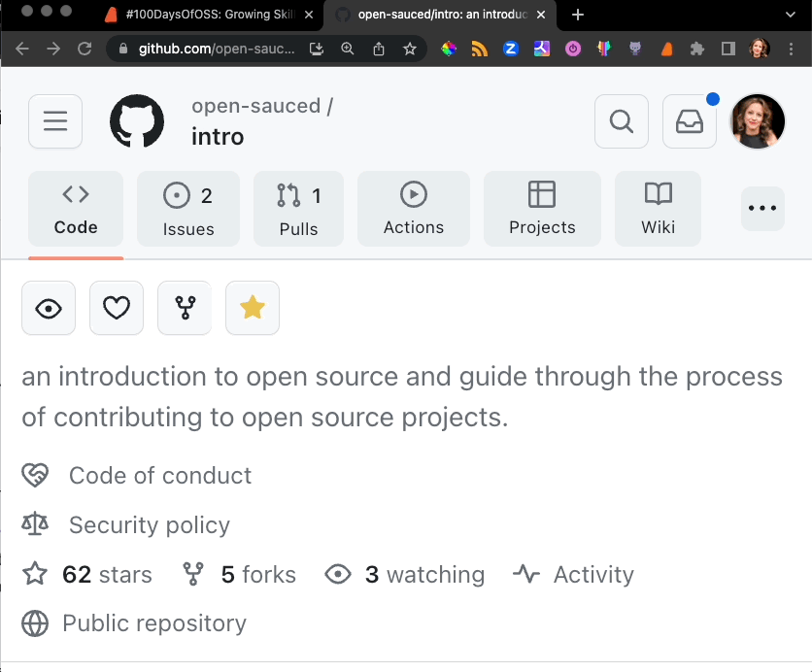
Task: Toggle watching with the eye button
Action: point(49,308)
